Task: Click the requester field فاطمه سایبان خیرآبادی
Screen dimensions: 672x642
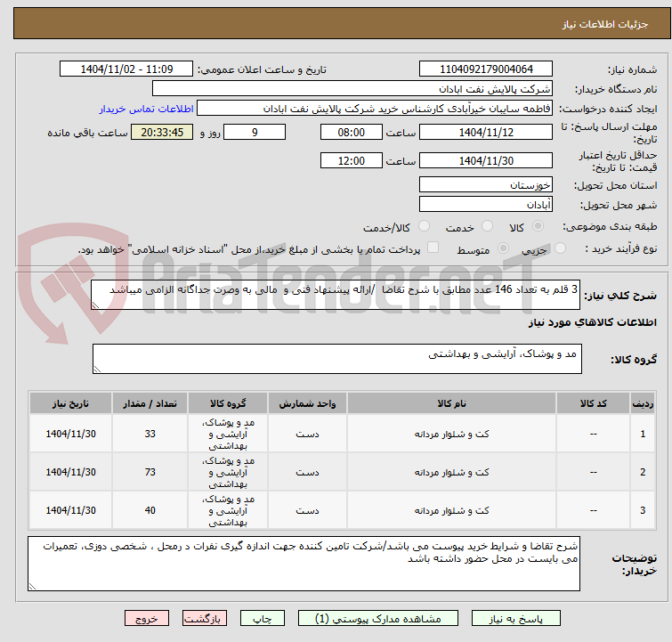Action: click(375, 109)
